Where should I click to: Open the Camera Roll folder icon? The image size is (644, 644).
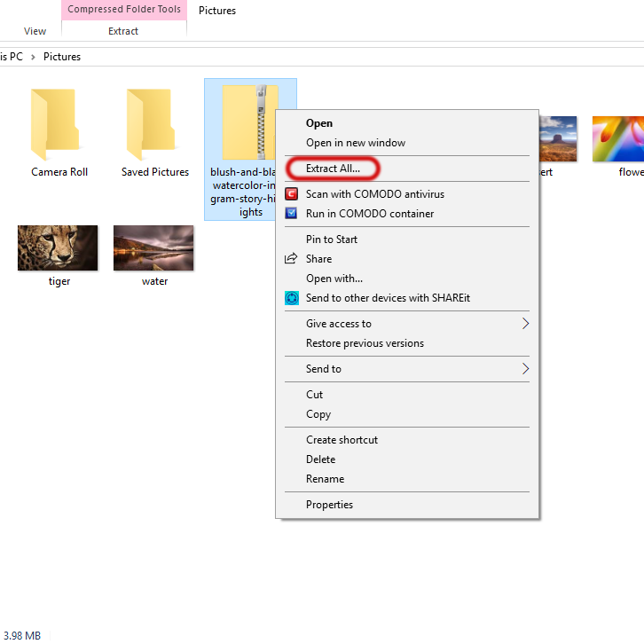pos(55,124)
